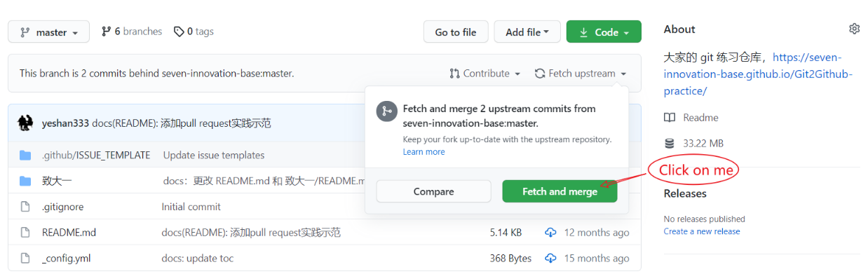Expand the Contribute menu
The image size is (868, 274).
pyautogui.click(x=485, y=74)
